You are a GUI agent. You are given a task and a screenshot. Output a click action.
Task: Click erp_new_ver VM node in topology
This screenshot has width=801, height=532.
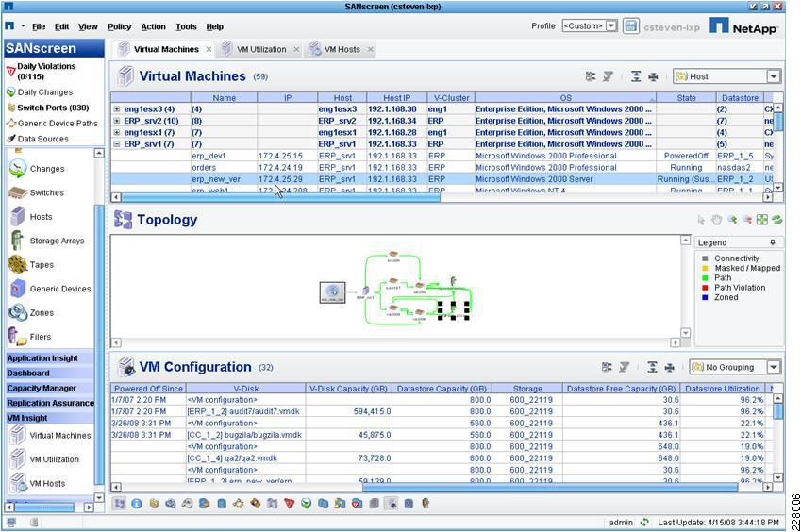click(x=332, y=292)
